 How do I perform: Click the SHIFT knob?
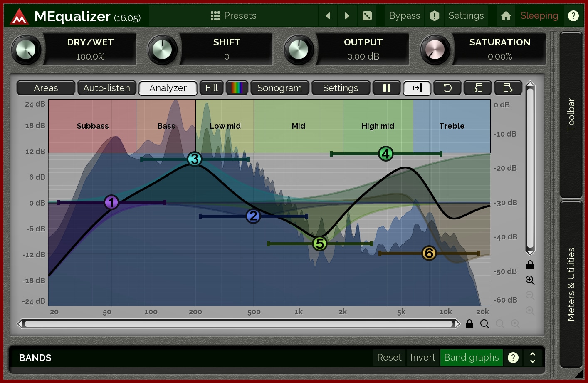pos(162,50)
